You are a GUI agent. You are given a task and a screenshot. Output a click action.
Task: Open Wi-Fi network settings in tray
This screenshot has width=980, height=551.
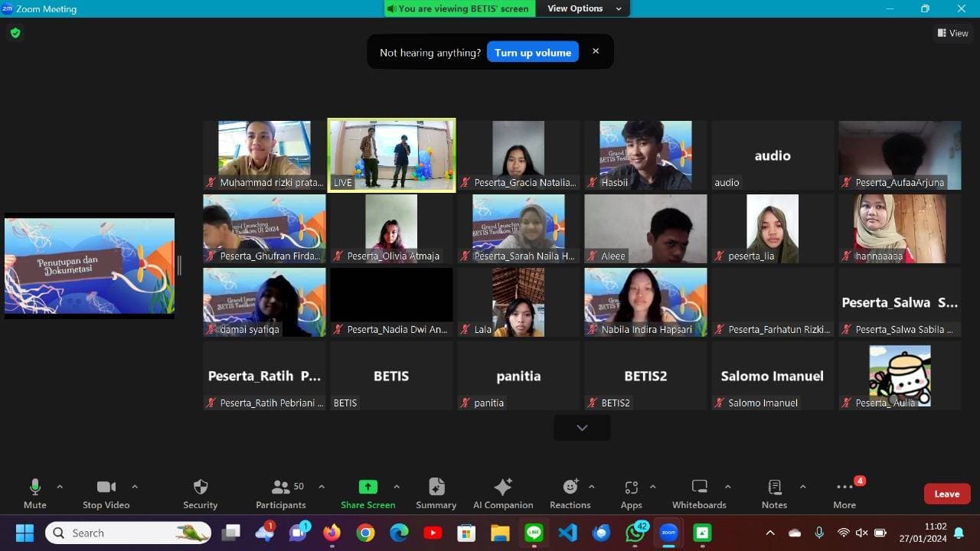pyautogui.click(x=844, y=533)
